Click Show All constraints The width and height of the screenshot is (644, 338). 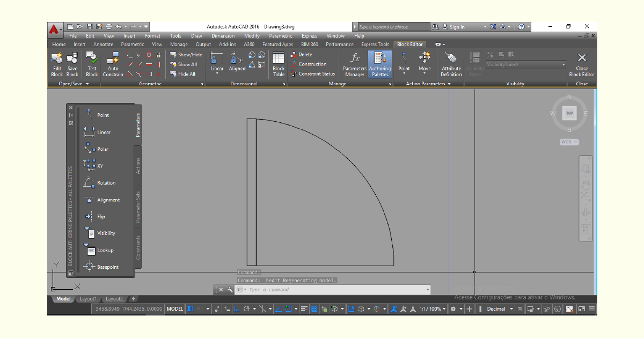click(184, 64)
